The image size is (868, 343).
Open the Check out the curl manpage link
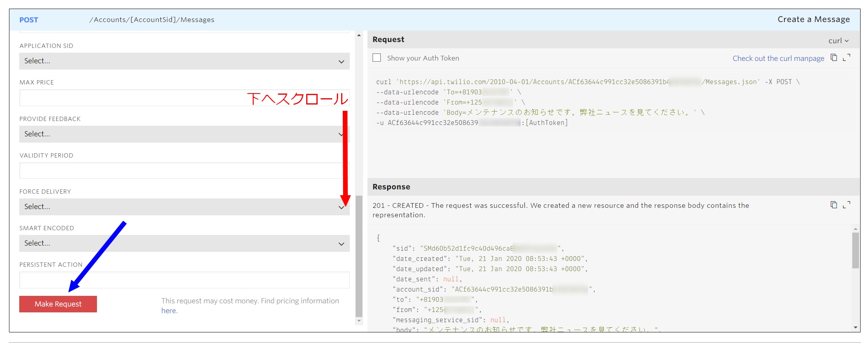click(778, 58)
